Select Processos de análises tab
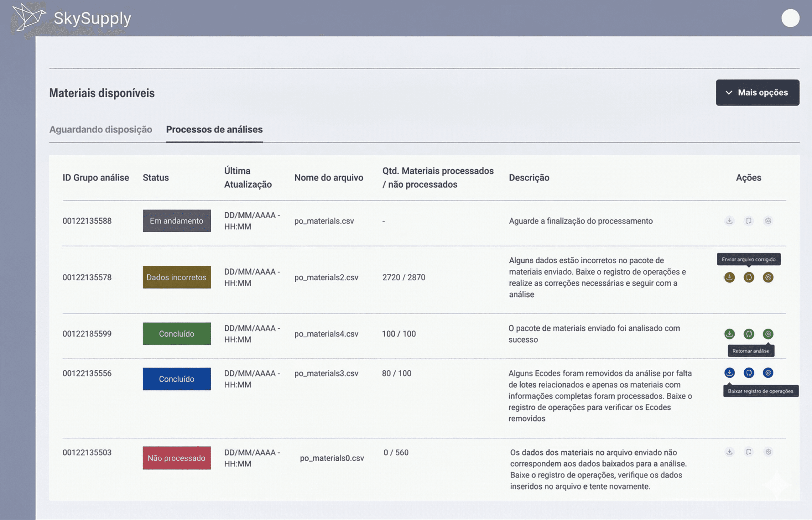Viewport: 812px width, 520px height. [214, 129]
